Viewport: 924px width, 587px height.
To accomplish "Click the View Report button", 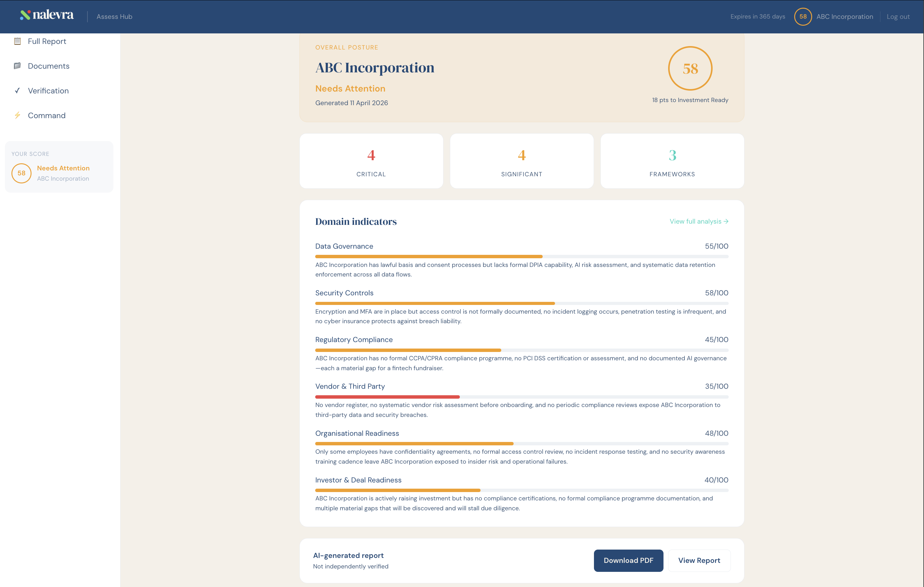I will pyautogui.click(x=699, y=560).
